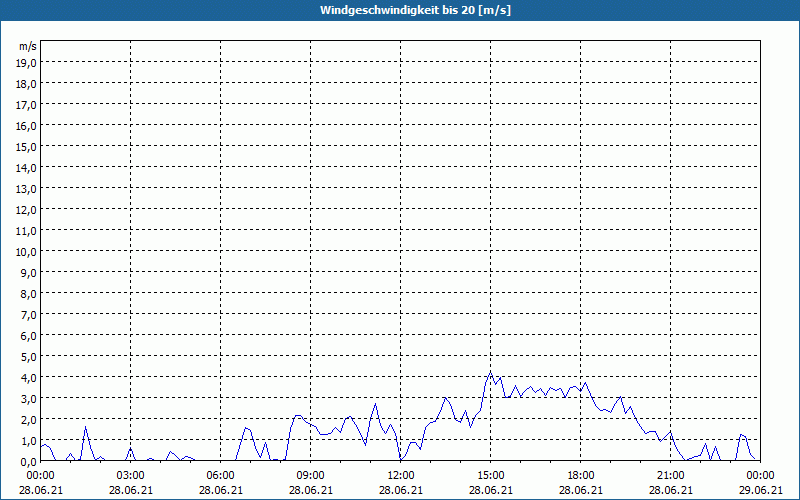Click the 15:00 time axis label
800x500 pixels.
point(491,476)
